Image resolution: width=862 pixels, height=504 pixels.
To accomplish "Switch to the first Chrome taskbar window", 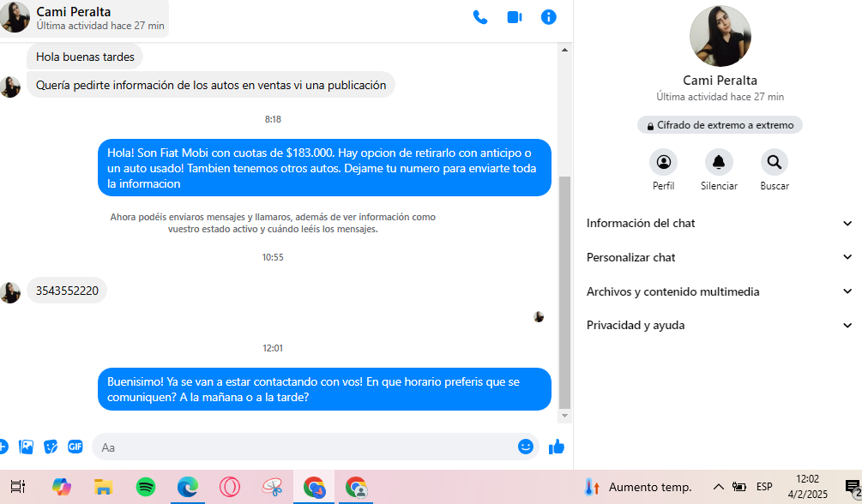I will click(x=314, y=487).
